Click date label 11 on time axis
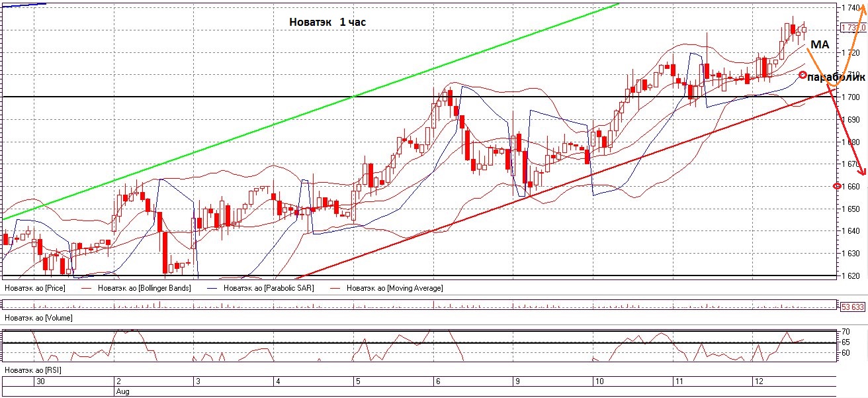 678,382
